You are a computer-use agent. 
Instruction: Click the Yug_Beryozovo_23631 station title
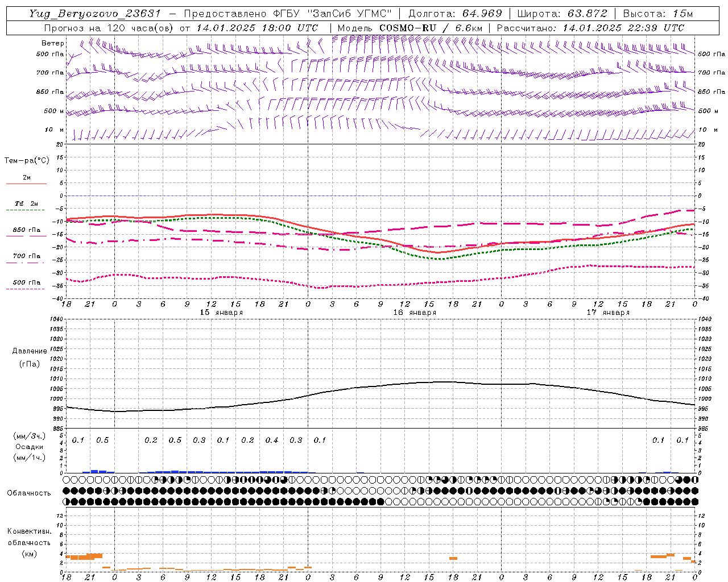pyautogui.click(x=95, y=14)
